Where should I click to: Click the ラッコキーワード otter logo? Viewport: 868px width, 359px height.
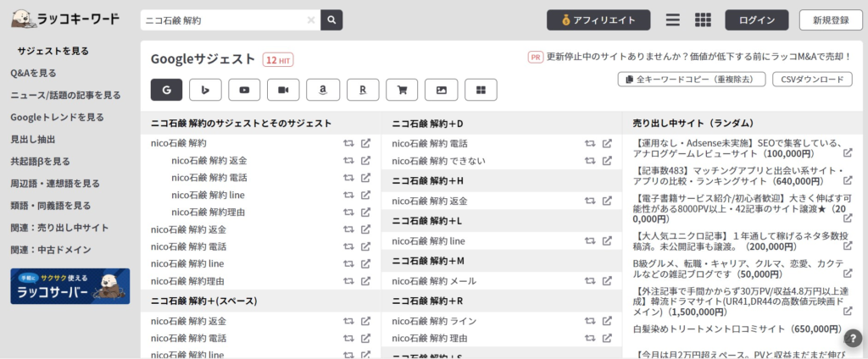click(x=65, y=19)
